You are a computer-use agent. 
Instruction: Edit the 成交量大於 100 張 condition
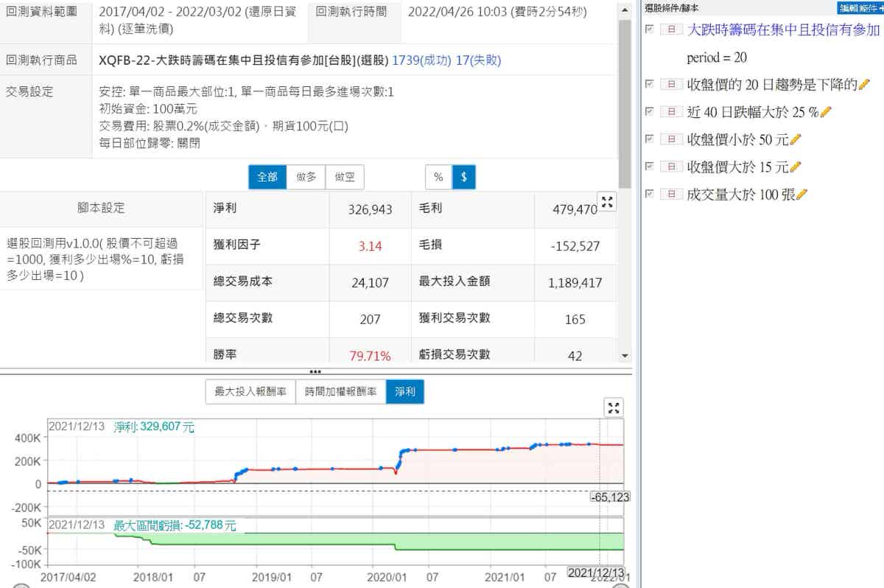[802, 195]
